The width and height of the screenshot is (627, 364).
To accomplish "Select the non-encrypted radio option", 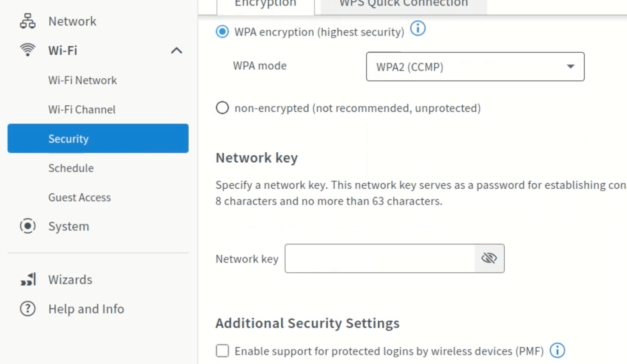I will coord(222,108).
